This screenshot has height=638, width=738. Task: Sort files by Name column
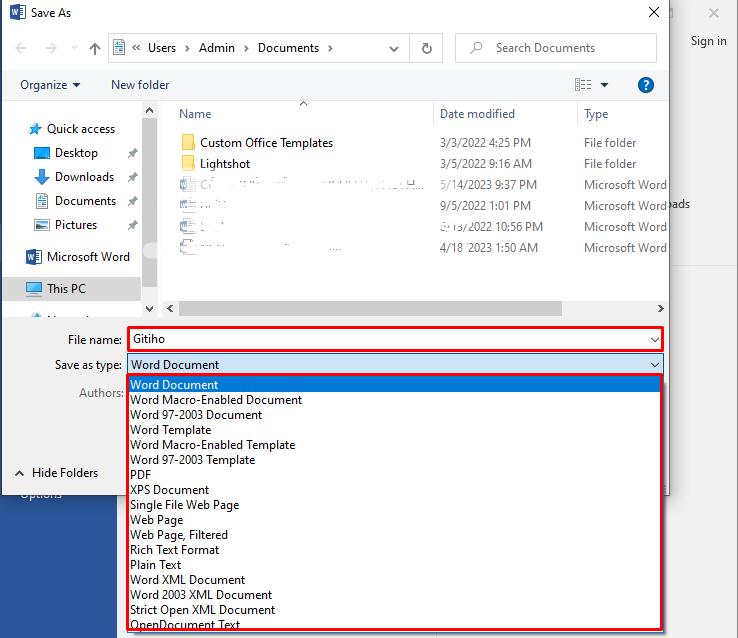195,114
